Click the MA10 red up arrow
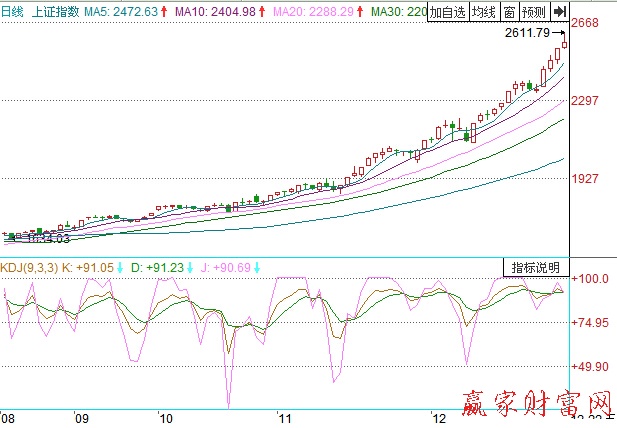Viewport: 617px width, 428px height. click(x=261, y=12)
